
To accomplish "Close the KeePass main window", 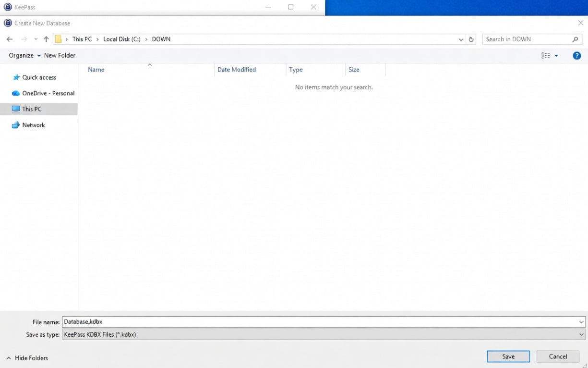I will [x=313, y=7].
